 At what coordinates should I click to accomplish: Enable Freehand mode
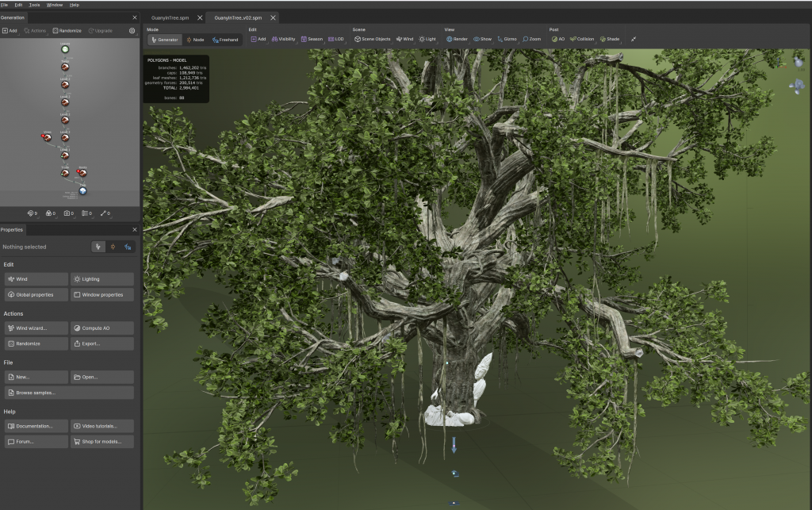coord(224,39)
